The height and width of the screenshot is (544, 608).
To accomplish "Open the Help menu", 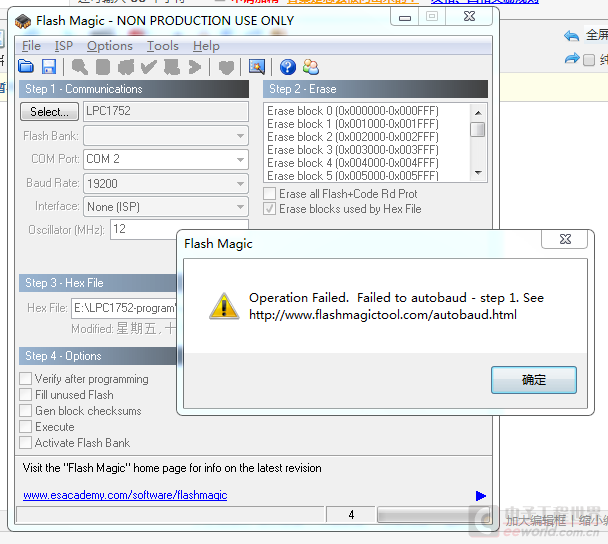I will click(x=206, y=46).
